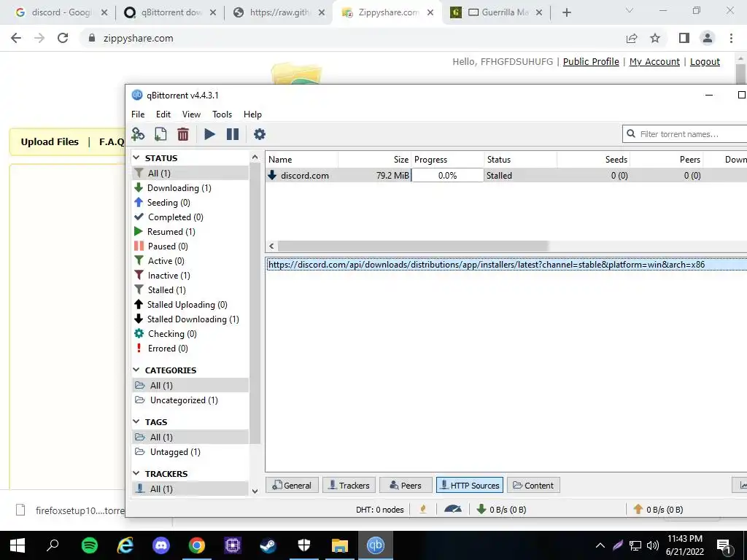Open the Help menu in qBittorrent

252,114
